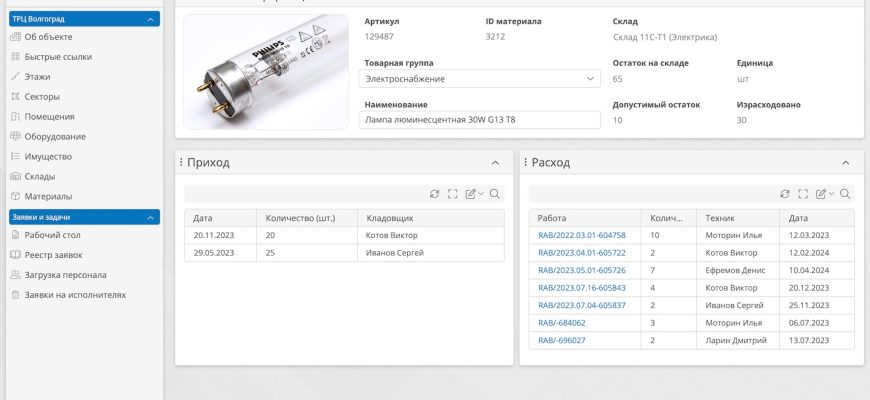Open work link RAB/2022.03.01-604758
Viewport: 870px width, 400px height.
pyautogui.click(x=581, y=235)
